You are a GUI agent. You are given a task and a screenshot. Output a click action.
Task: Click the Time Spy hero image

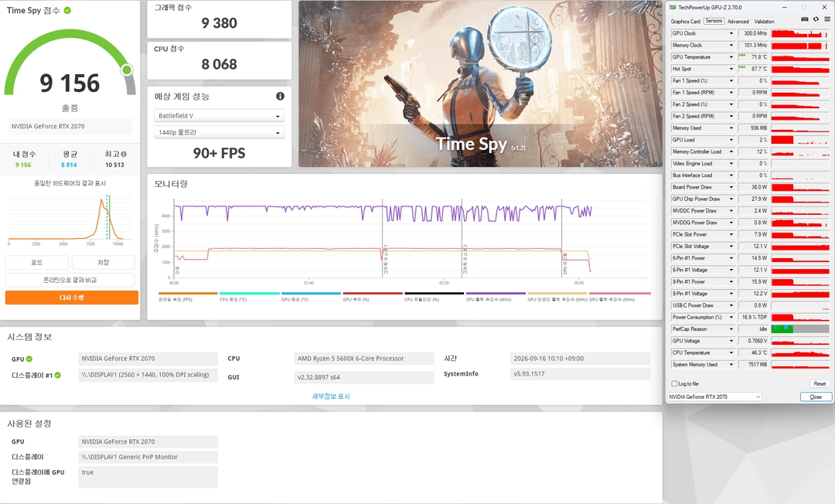[480, 83]
